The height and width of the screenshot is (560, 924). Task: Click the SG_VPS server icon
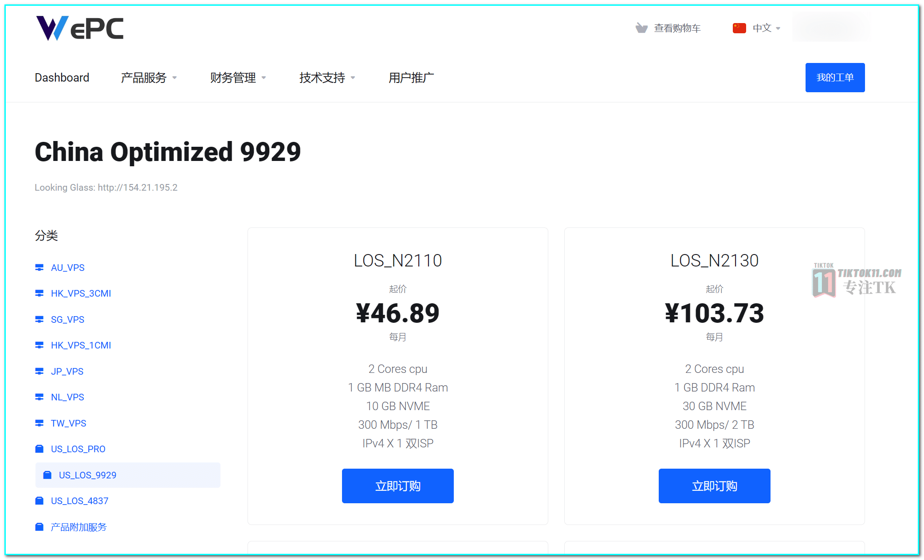point(39,319)
